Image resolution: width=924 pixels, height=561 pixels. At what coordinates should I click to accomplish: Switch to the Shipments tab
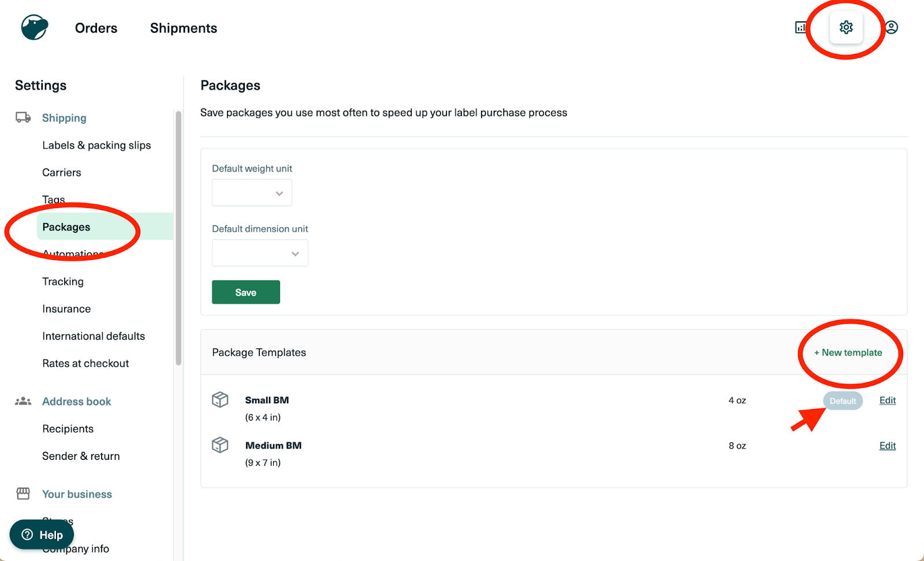point(184,28)
